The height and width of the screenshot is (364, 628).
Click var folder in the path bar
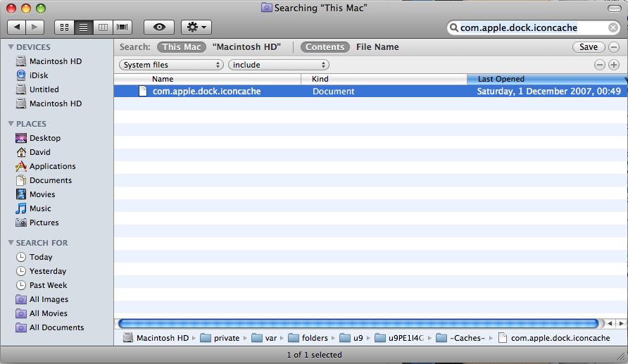point(264,338)
